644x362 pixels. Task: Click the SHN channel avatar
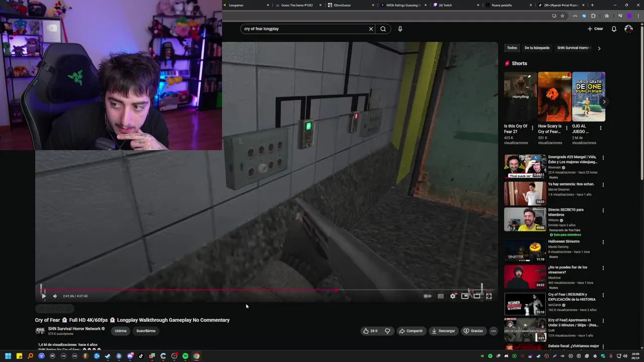(x=40, y=331)
